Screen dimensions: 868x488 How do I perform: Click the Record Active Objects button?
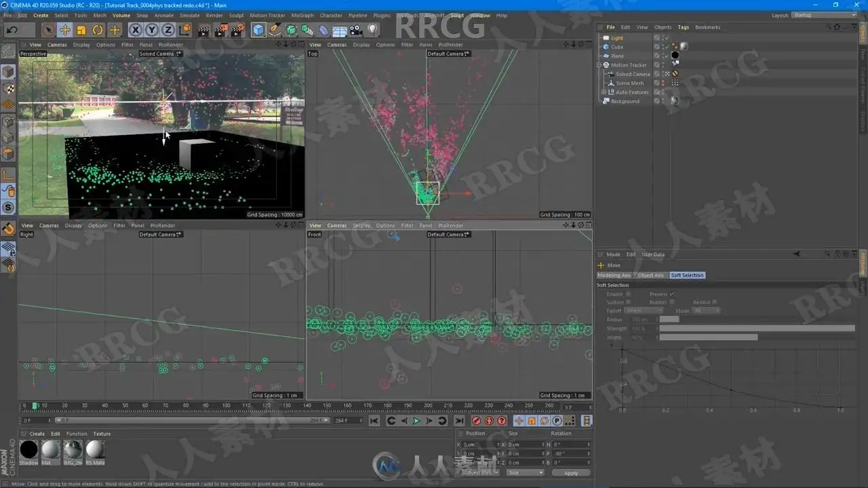click(x=476, y=421)
